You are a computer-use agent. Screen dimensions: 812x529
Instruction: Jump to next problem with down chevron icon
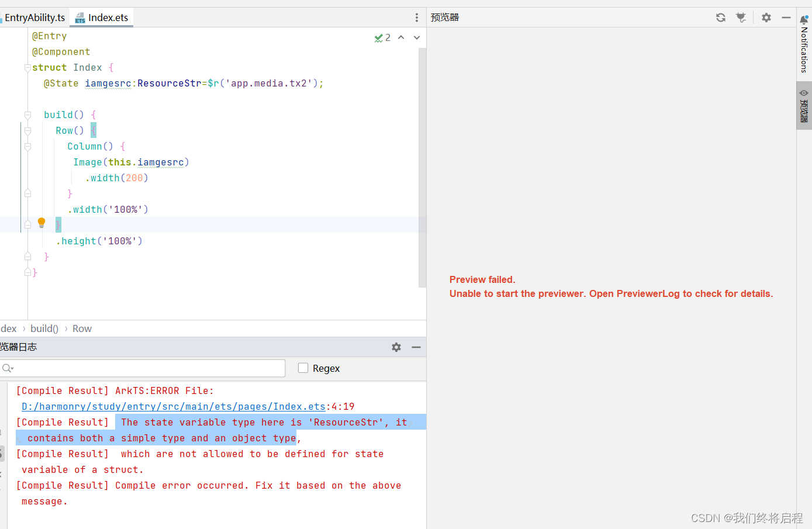[x=416, y=37]
